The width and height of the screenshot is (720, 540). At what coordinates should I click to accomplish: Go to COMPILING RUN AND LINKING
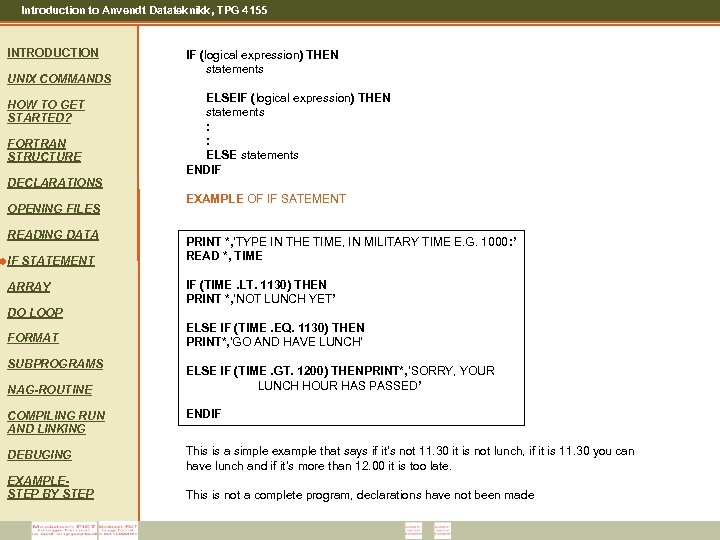56,422
